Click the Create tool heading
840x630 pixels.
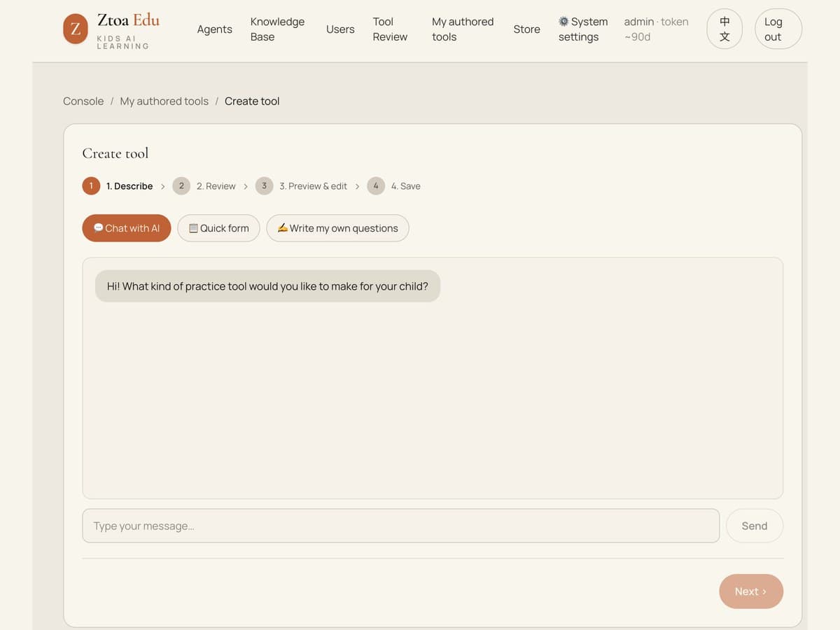[115, 153]
